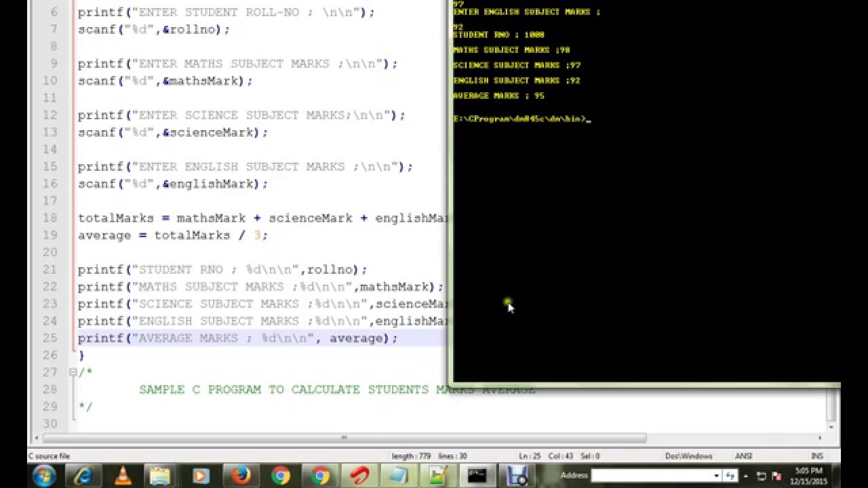Switch to Notepad++ taskbar icon
The width and height of the screenshot is (868, 488).
pyautogui.click(x=437, y=476)
